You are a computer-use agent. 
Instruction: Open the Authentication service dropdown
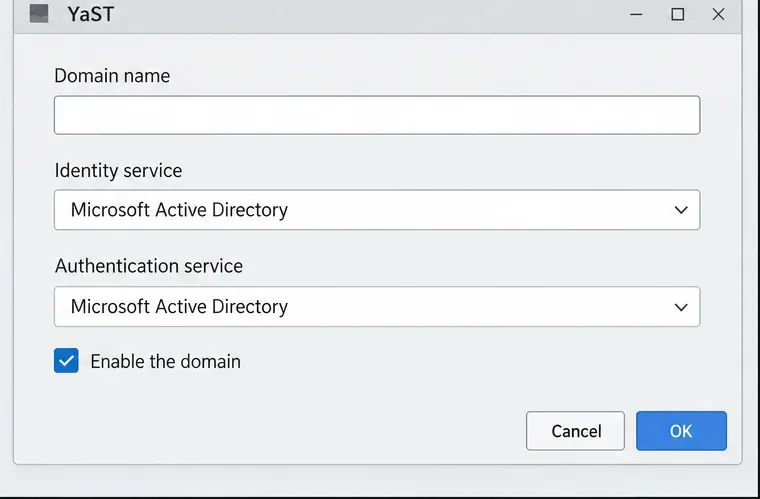point(377,307)
